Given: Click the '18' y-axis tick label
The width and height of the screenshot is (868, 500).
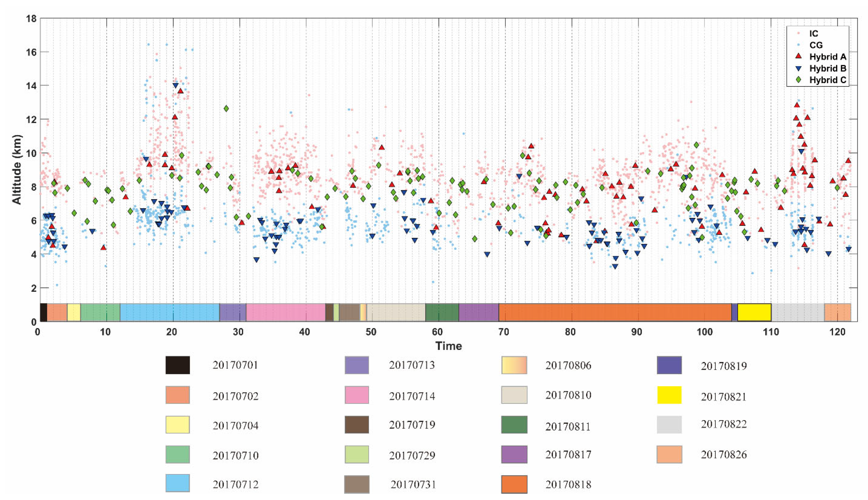Looking at the screenshot, I should click(x=31, y=19).
